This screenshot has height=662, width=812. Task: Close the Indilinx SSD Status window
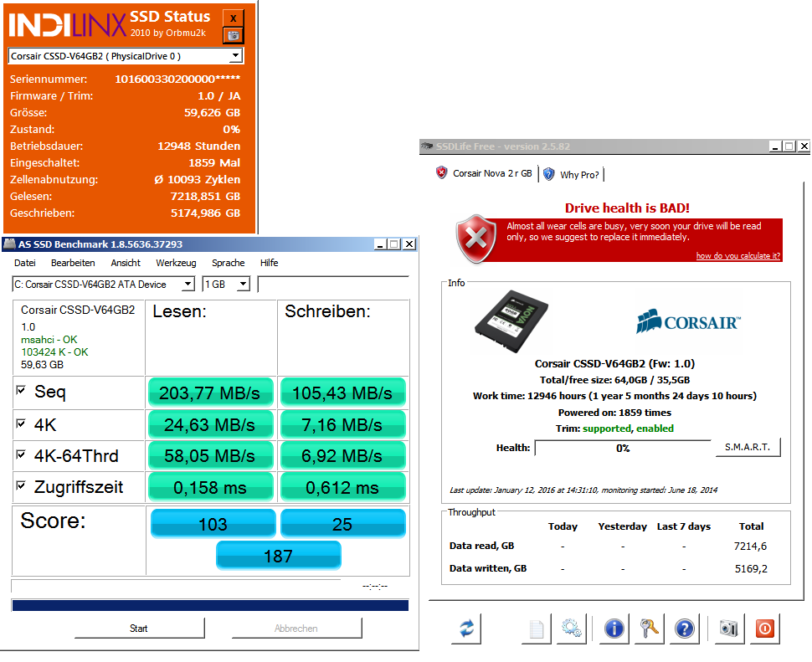pyautogui.click(x=233, y=18)
